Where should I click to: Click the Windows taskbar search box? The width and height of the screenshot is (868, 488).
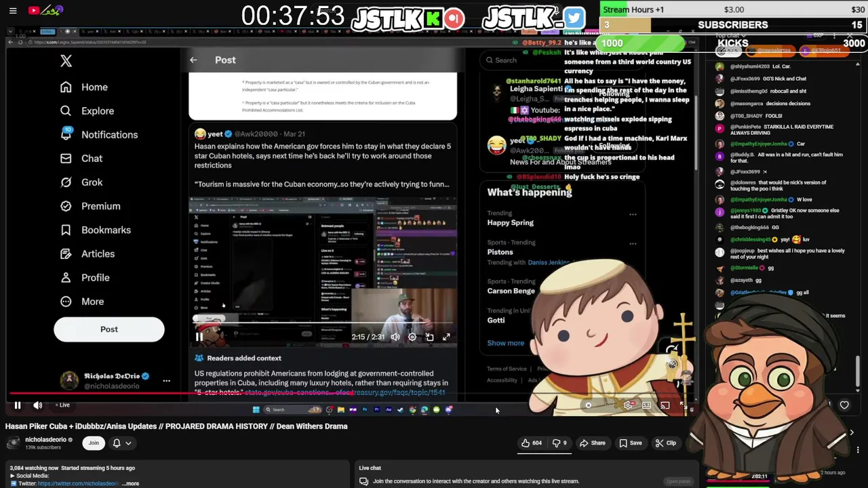(x=292, y=409)
